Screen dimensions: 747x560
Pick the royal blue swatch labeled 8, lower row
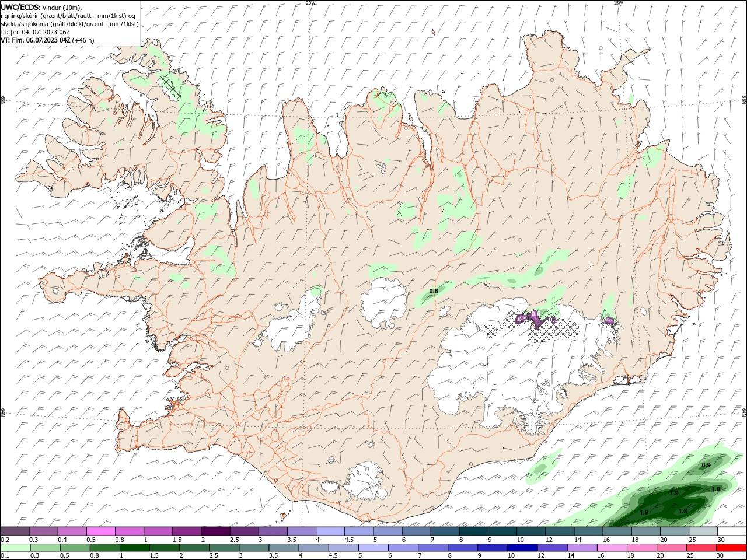click(x=463, y=548)
